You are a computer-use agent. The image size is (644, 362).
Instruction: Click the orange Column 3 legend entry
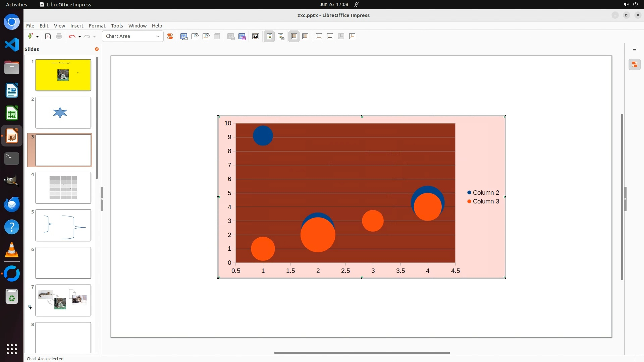tap(486, 201)
